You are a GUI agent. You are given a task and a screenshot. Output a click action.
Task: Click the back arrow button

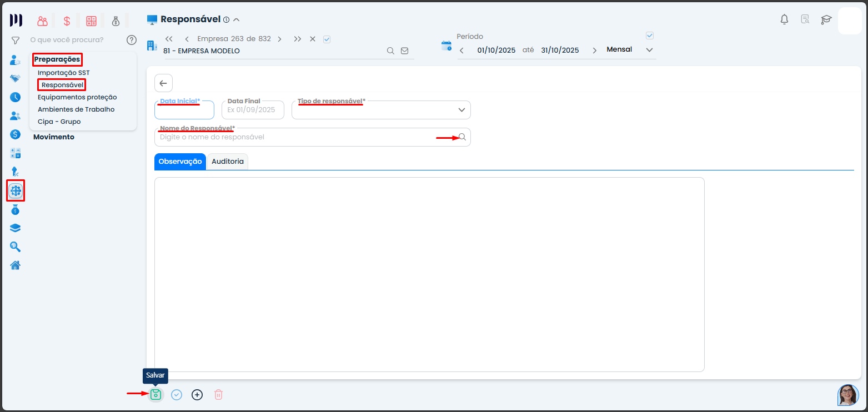tap(163, 83)
